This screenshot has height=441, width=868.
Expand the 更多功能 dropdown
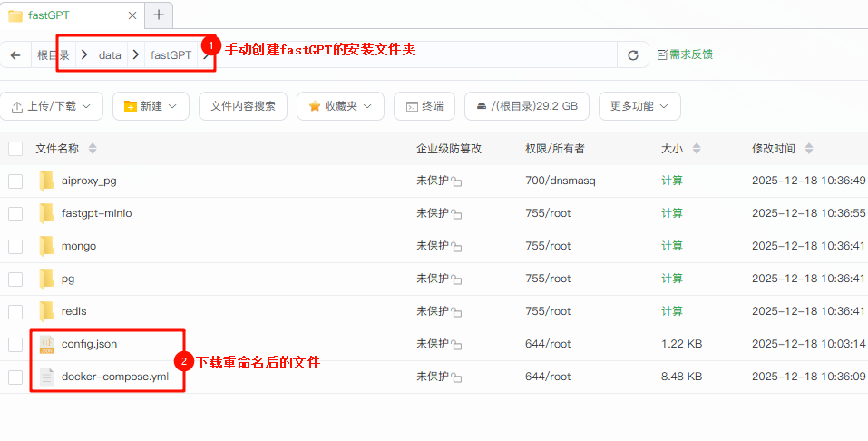pyautogui.click(x=639, y=106)
